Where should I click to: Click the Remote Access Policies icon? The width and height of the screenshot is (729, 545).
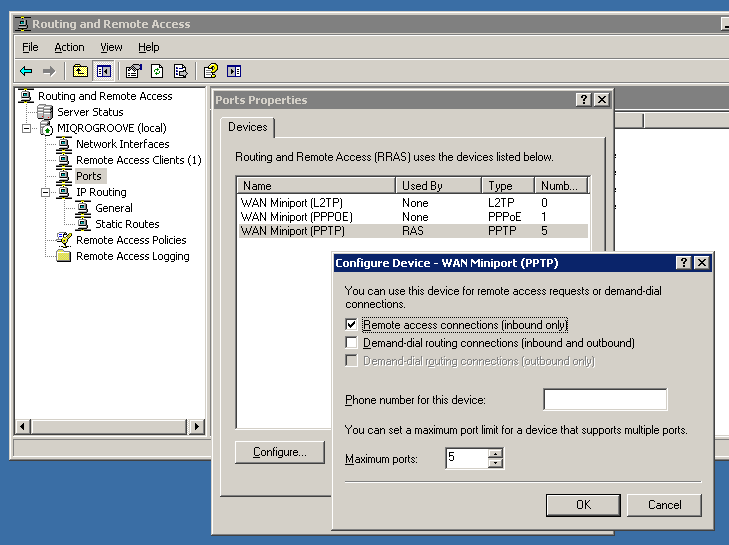(x=64, y=240)
